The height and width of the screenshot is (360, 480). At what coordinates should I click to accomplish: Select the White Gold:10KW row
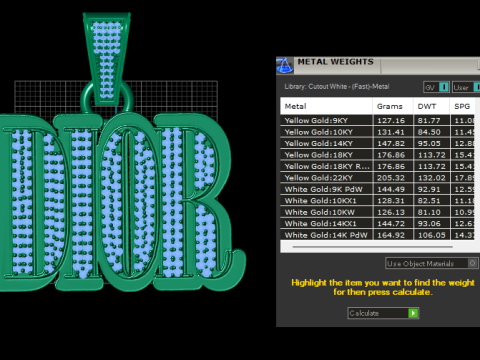pyautogui.click(x=378, y=212)
